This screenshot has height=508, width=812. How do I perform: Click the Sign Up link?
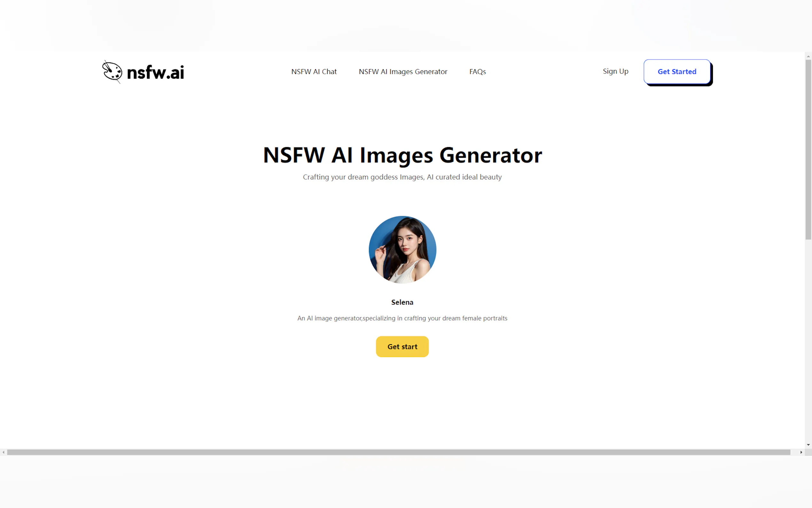615,71
